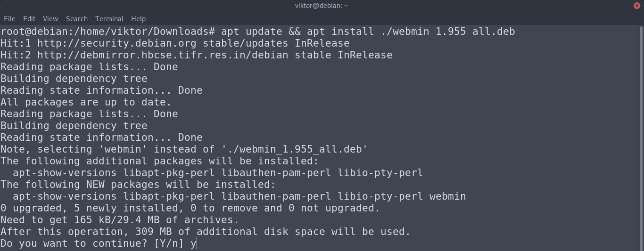Open the Edit menu

tap(29, 19)
